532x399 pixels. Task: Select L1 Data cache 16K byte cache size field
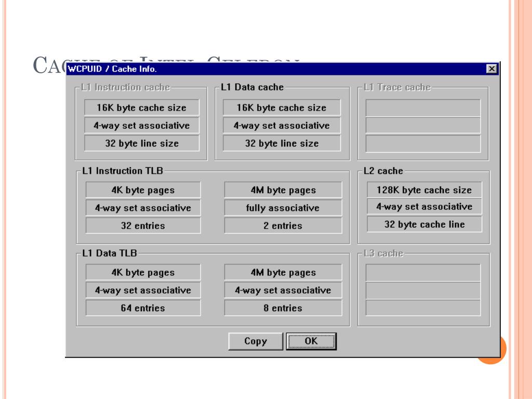tap(282, 108)
